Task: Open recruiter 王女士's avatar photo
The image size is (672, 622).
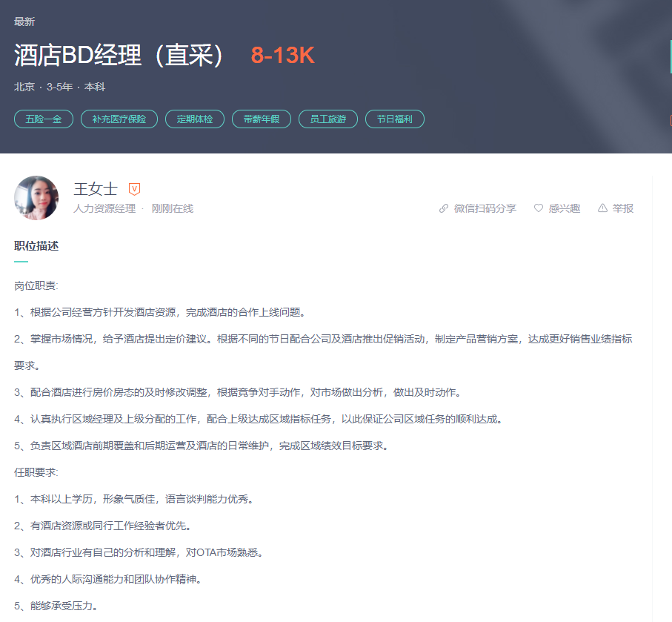Action: click(36, 198)
